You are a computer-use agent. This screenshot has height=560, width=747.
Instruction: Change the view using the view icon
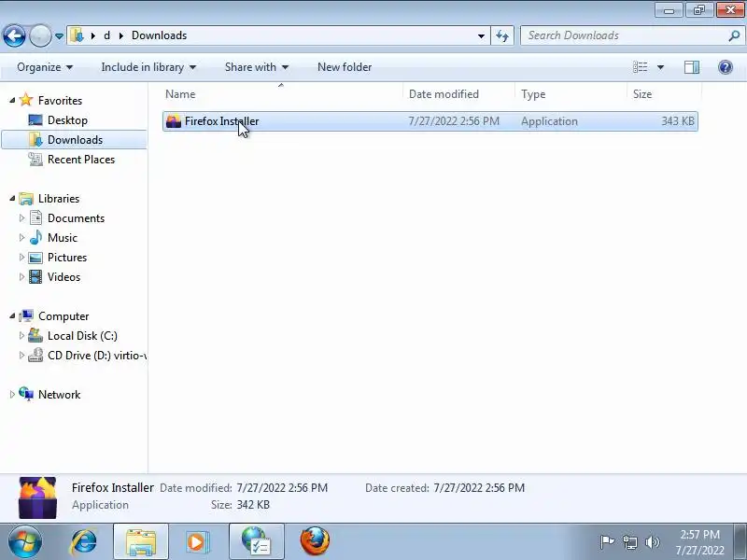coord(640,67)
